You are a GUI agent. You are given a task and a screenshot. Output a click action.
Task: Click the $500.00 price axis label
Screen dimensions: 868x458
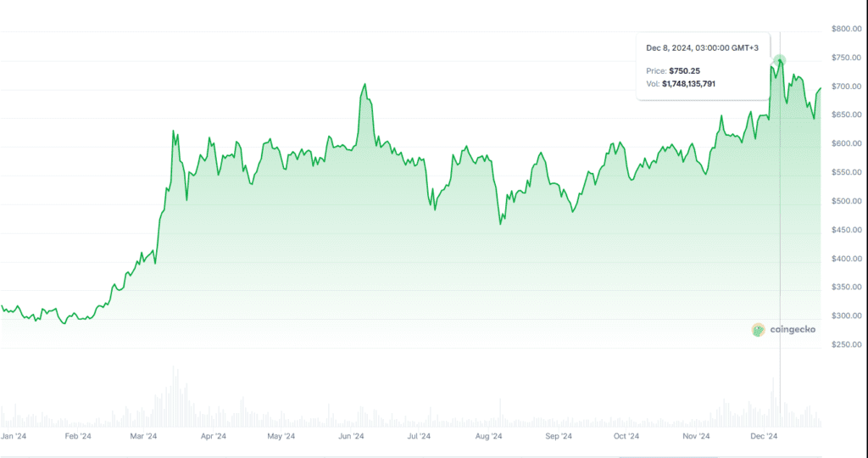(x=846, y=201)
